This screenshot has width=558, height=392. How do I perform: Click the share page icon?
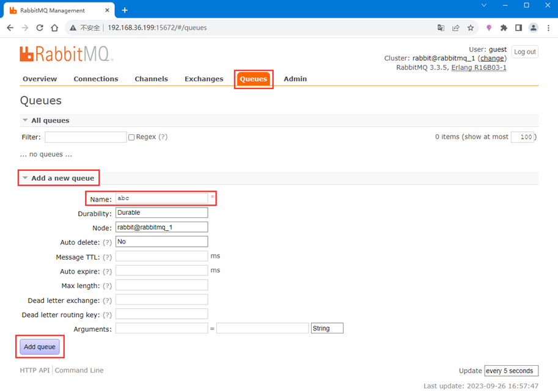coord(455,27)
